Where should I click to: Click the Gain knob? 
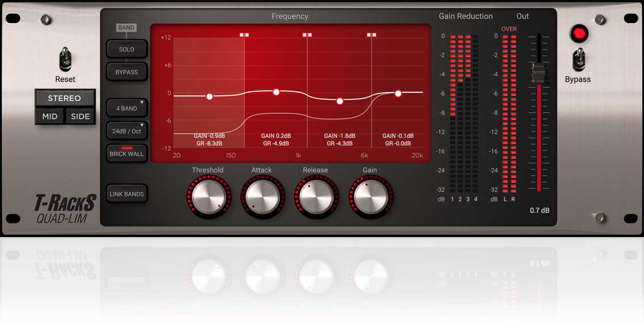coord(371,197)
